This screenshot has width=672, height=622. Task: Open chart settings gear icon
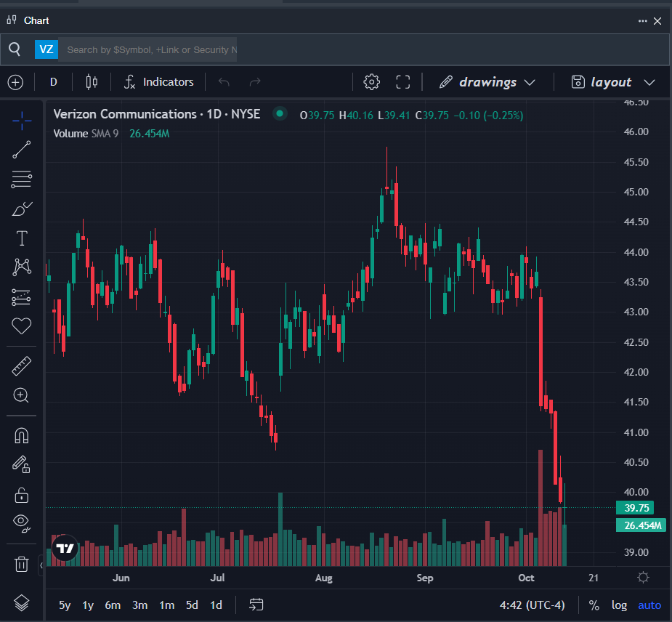click(371, 82)
